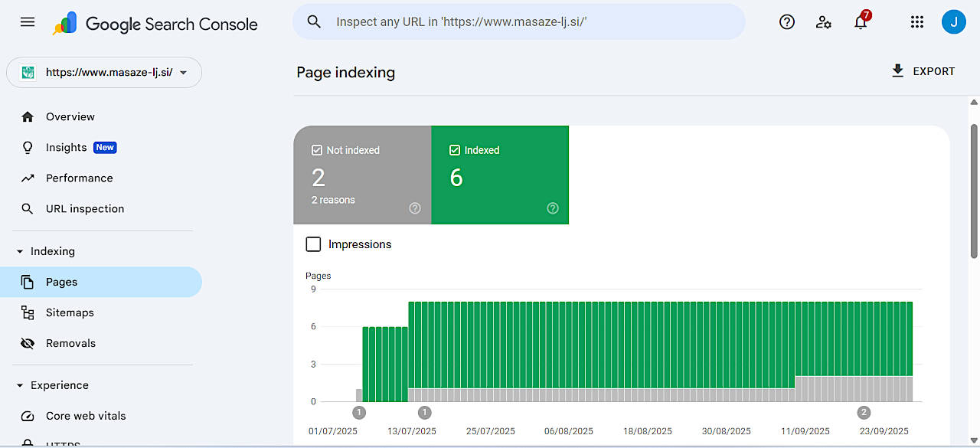This screenshot has height=448, width=980.
Task: Open Sitemaps in the sidebar
Action: [x=70, y=312]
